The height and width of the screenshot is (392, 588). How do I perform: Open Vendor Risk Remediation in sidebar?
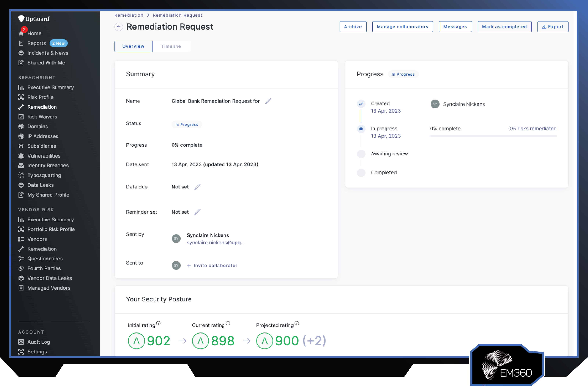[42, 249]
